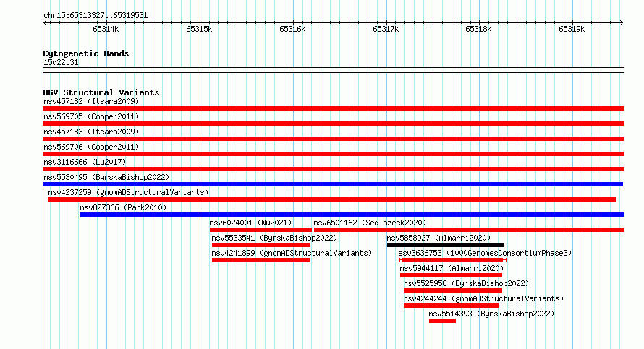Click the red bar beneath nsv569705
This screenshot has height=349, width=644.
tap(333, 124)
